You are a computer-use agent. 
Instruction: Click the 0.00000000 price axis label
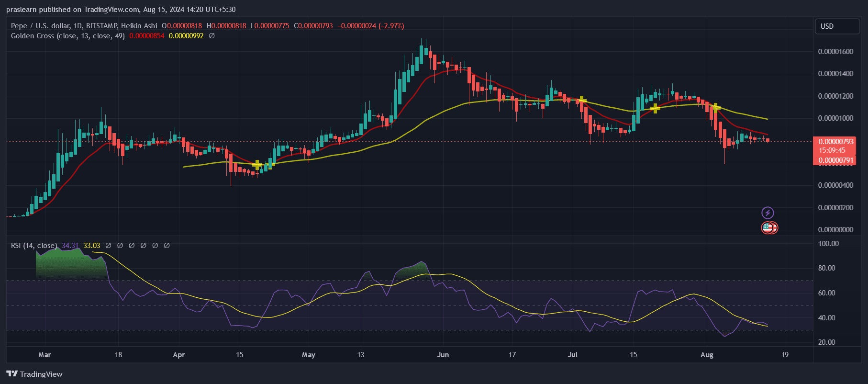pyautogui.click(x=835, y=230)
